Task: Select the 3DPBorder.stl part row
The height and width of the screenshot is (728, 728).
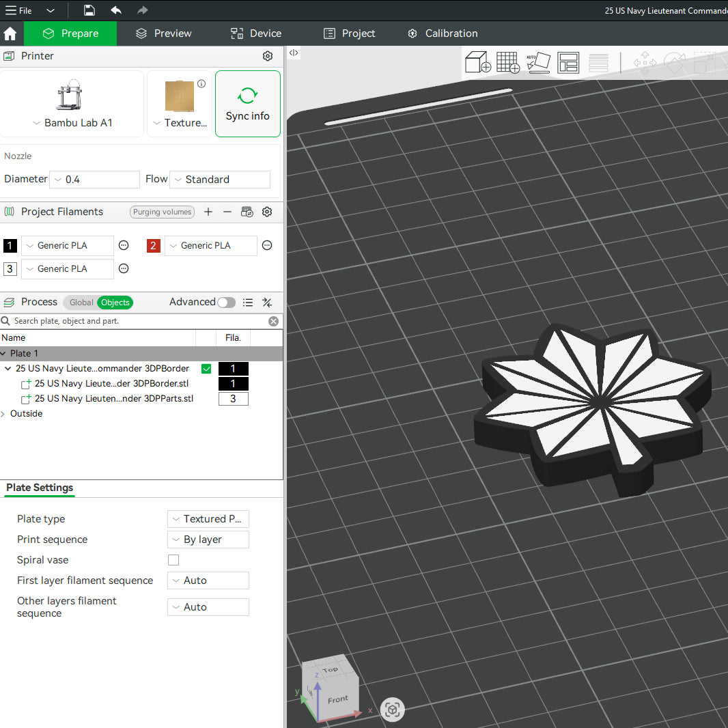Action: pos(111,384)
